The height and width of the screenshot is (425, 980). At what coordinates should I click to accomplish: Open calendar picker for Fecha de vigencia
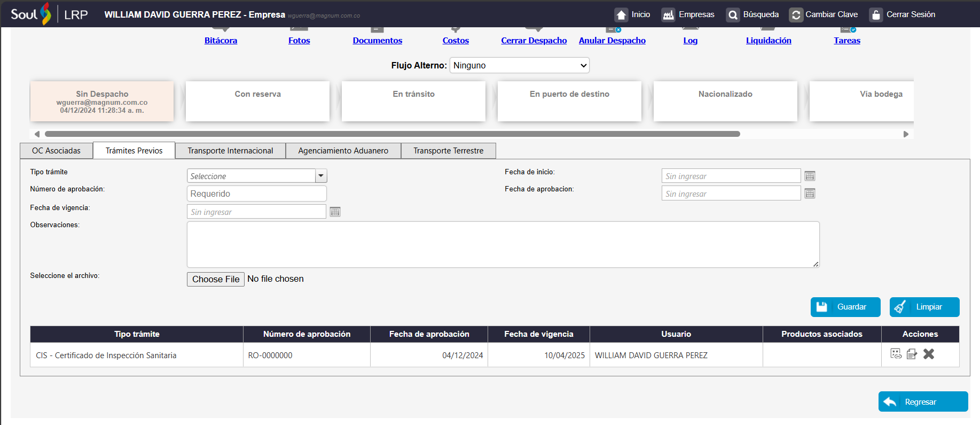[335, 212]
